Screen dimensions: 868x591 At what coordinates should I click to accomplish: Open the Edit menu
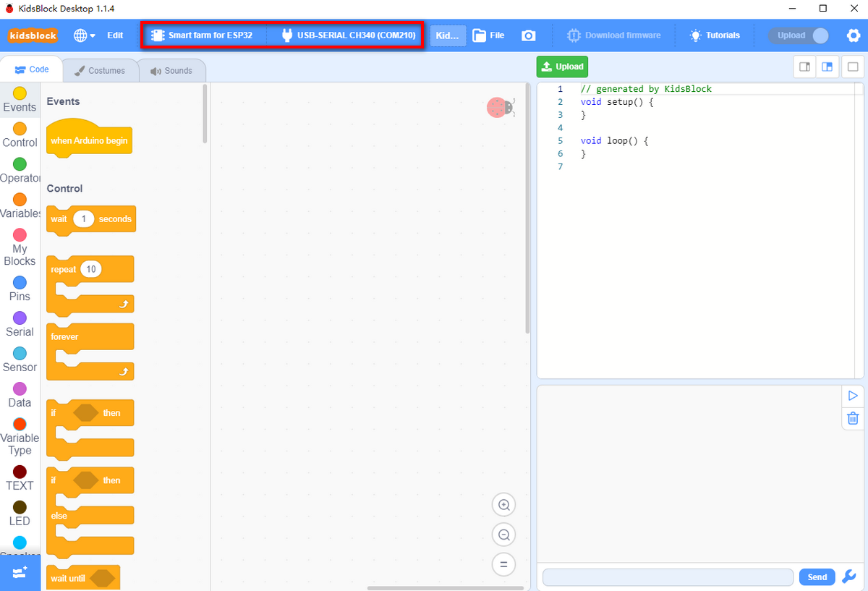(115, 35)
